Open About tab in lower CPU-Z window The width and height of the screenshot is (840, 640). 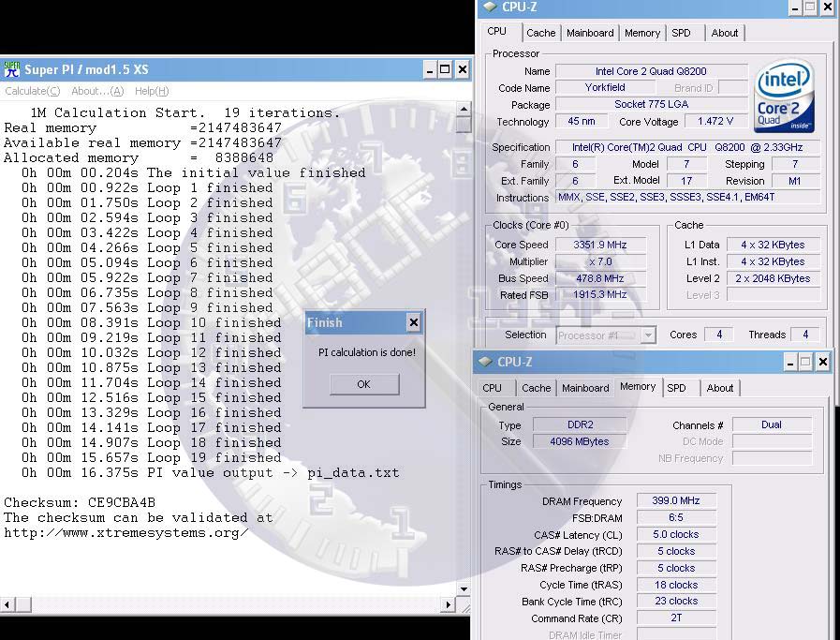coord(719,388)
